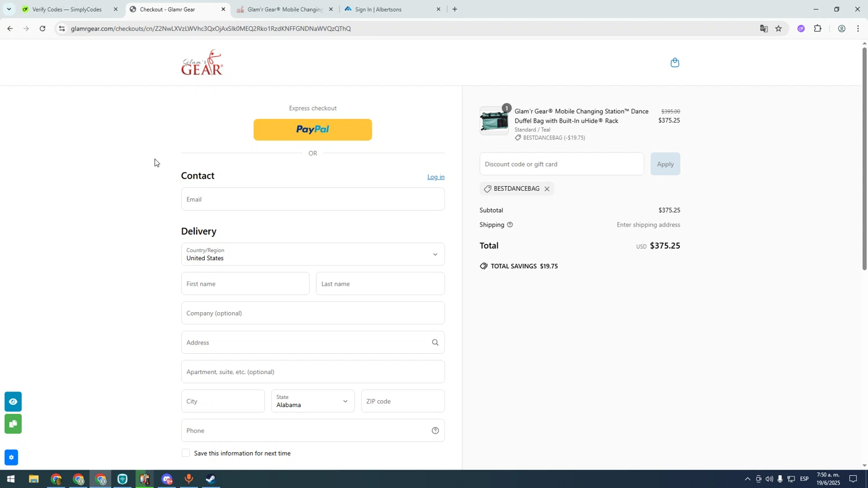Click the Last name field
The image size is (868, 488).
(x=381, y=284)
